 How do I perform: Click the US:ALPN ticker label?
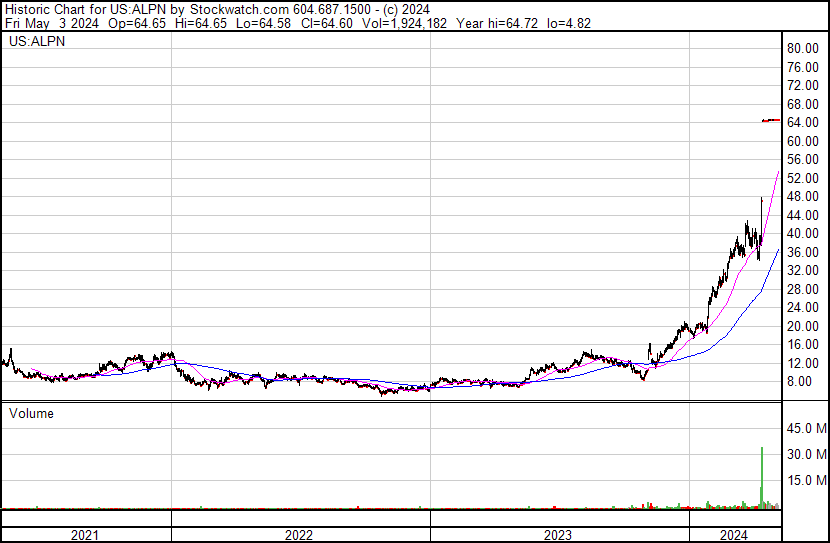(35, 42)
